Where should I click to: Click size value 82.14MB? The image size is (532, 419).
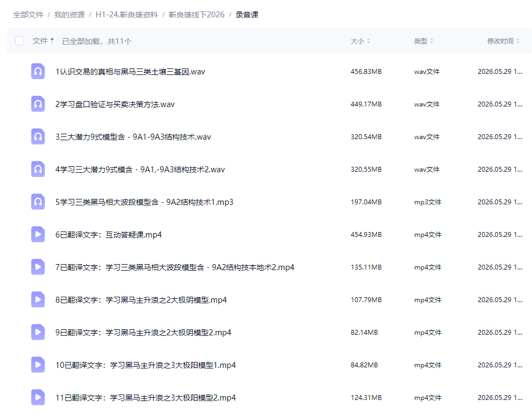[364, 333]
